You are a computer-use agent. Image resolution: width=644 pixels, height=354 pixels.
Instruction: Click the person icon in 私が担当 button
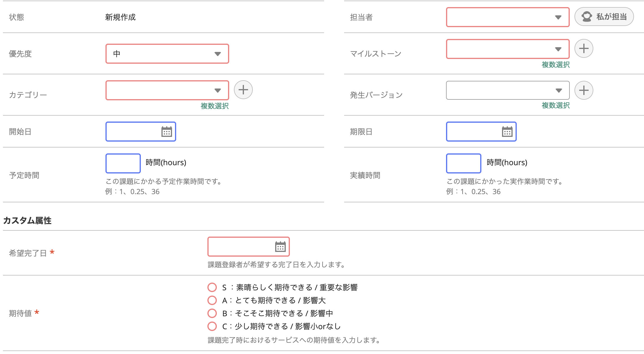click(x=587, y=17)
